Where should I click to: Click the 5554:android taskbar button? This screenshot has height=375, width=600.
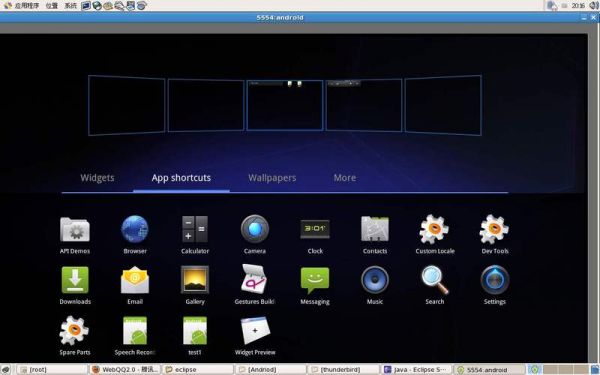[x=489, y=370]
